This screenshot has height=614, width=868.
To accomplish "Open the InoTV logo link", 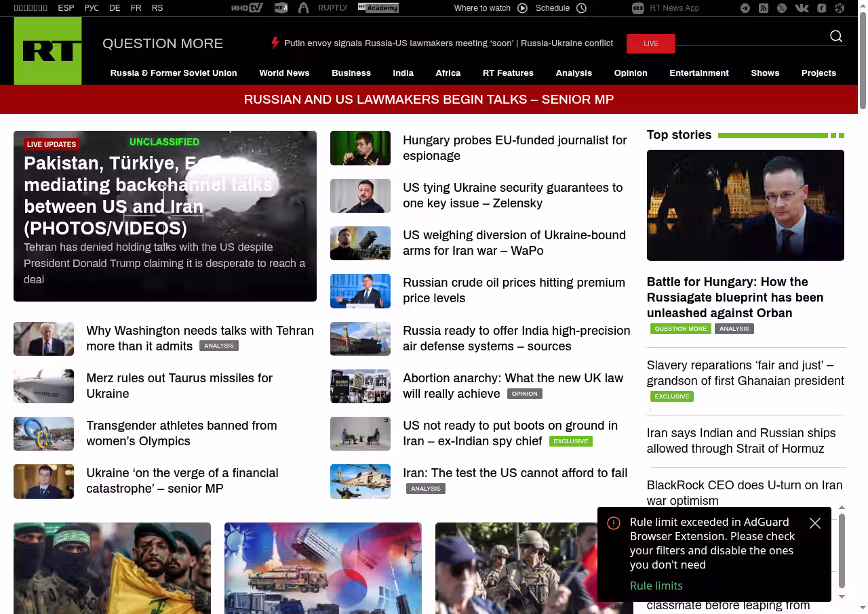I will (246, 8).
